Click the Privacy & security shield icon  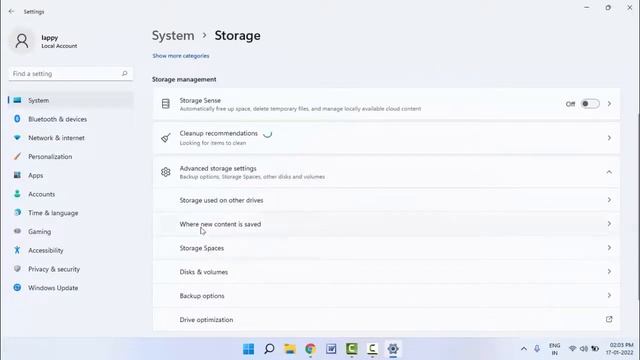pyautogui.click(x=17, y=269)
